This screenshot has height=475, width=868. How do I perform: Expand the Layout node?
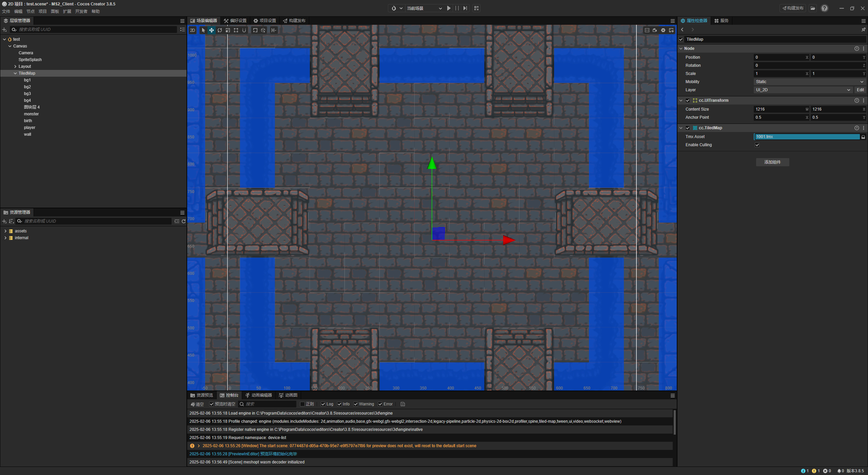[15, 66]
